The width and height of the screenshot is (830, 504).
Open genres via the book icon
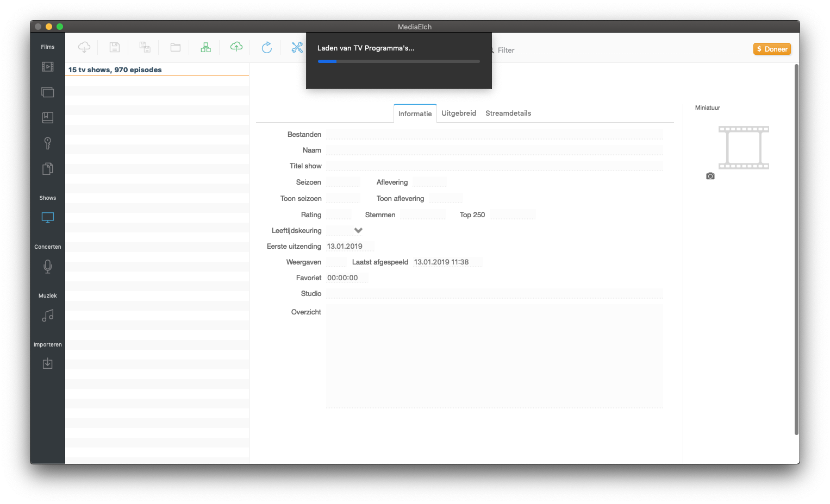[x=48, y=117]
